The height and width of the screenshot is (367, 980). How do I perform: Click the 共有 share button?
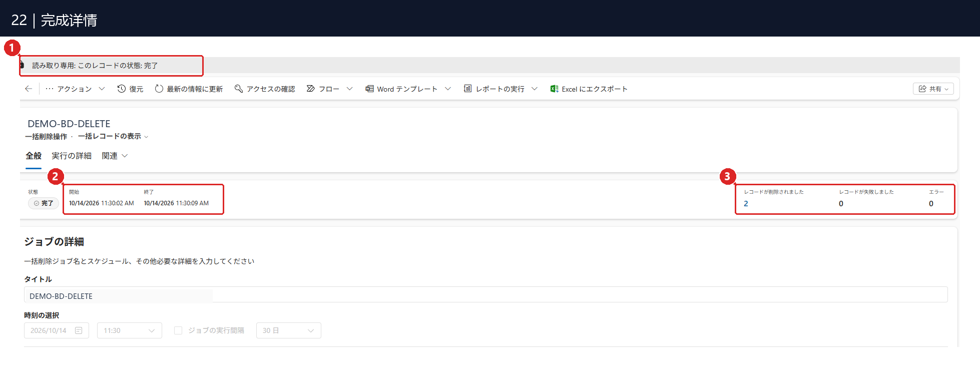coord(933,89)
